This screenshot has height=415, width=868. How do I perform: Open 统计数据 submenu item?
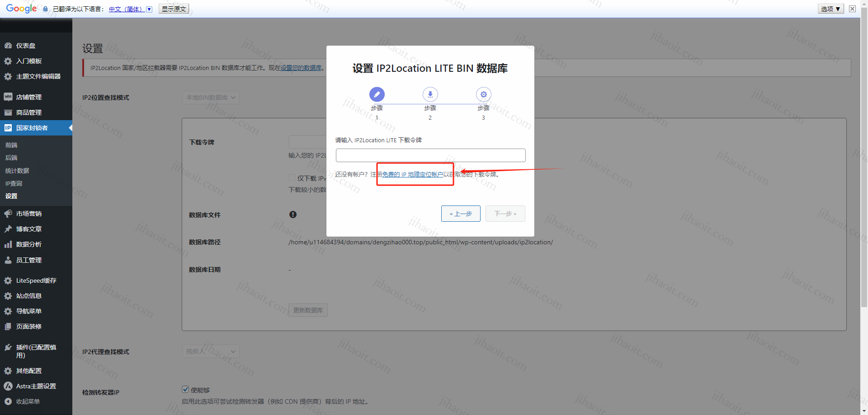(17, 171)
